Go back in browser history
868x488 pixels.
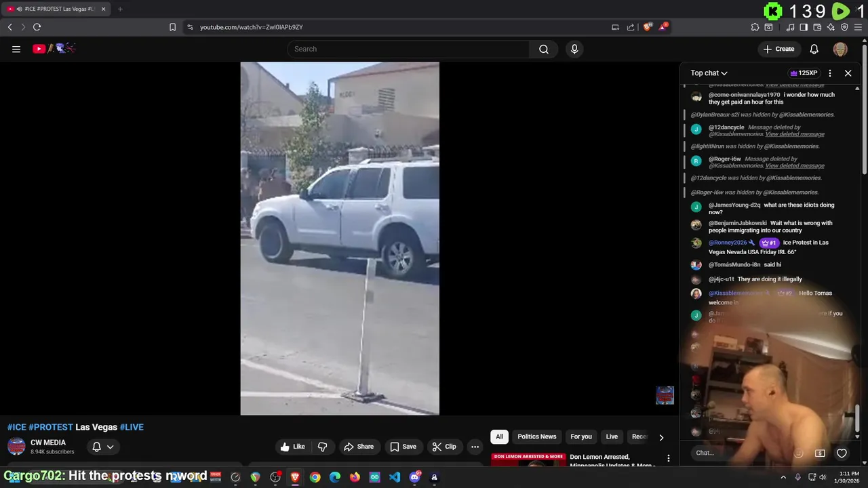pyautogui.click(x=9, y=27)
